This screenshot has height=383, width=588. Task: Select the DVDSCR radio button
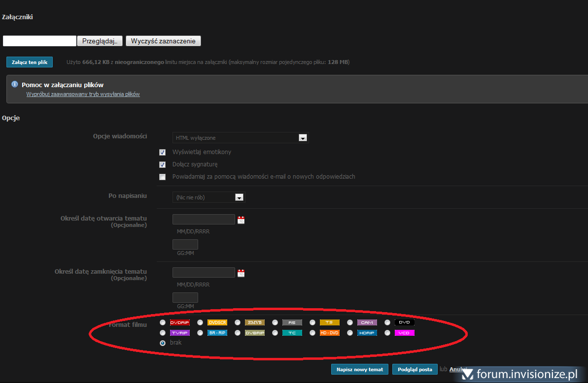(200, 322)
